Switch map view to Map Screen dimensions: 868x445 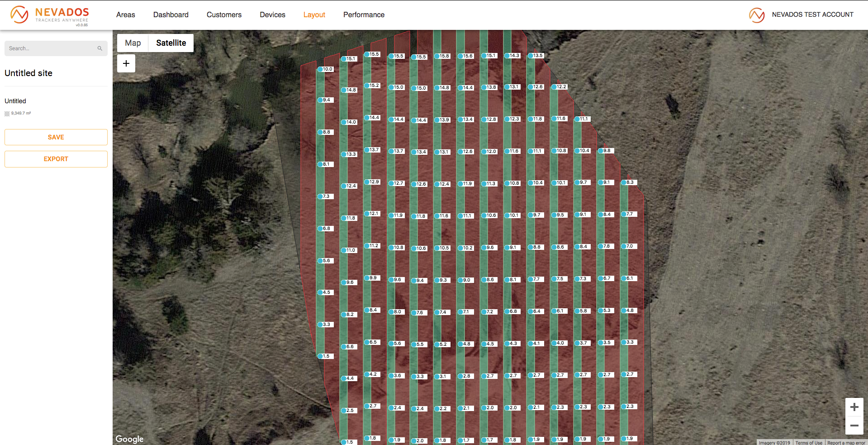pyautogui.click(x=133, y=43)
